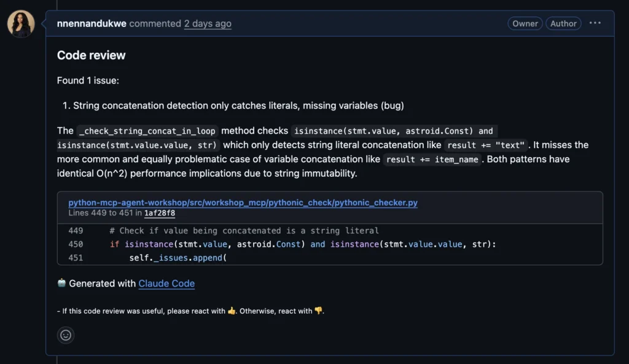Follow the Claude Code link
The width and height of the screenshot is (629, 364).
pyautogui.click(x=166, y=284)
